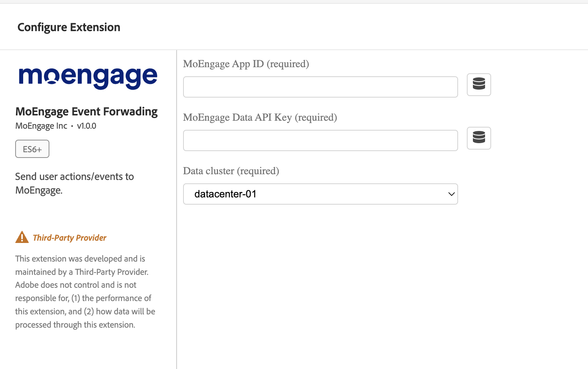This screenshot has height=369, width=588.
Task: Click the Data cluster (required) label
Action: (x=231, y=171)
